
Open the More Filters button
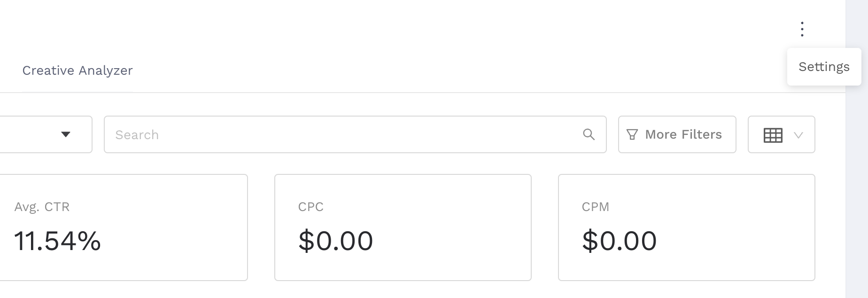pyautogui.click(x=677, y=134)
